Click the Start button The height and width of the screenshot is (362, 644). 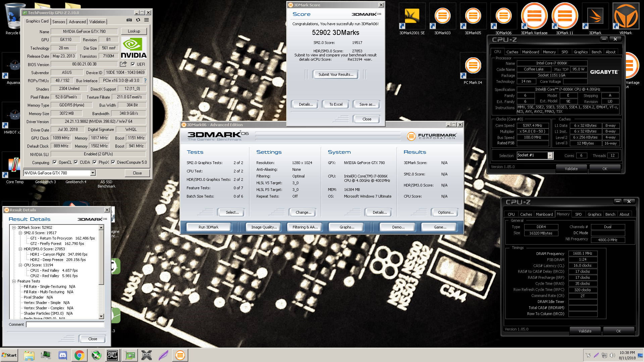(x=9, y=355)
